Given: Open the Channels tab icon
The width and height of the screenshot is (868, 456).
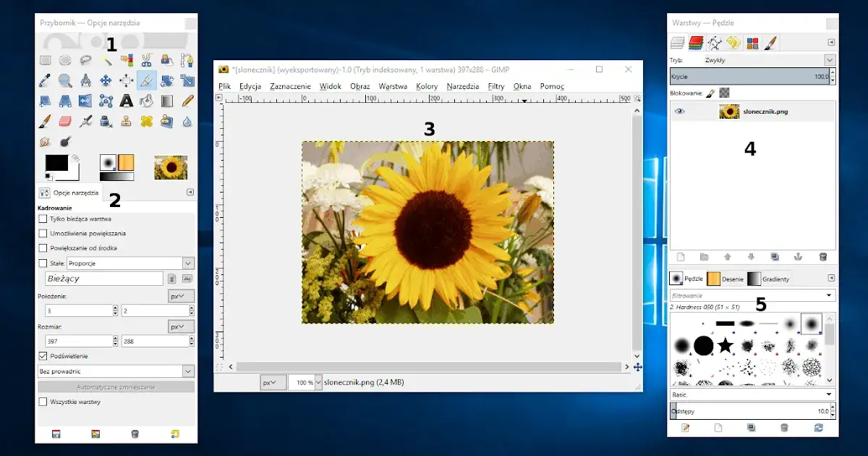Looking at the screenshot, I should coord(696,43).
